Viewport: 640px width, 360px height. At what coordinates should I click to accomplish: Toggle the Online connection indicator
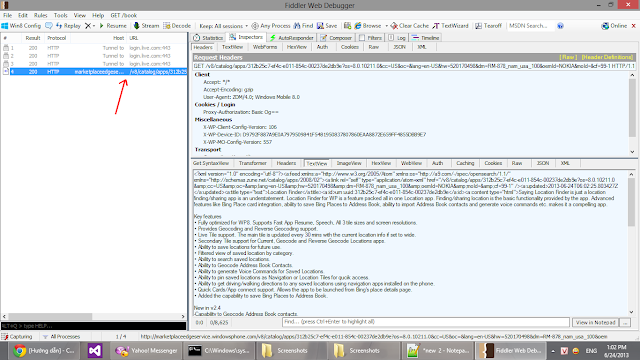(614, 26)
